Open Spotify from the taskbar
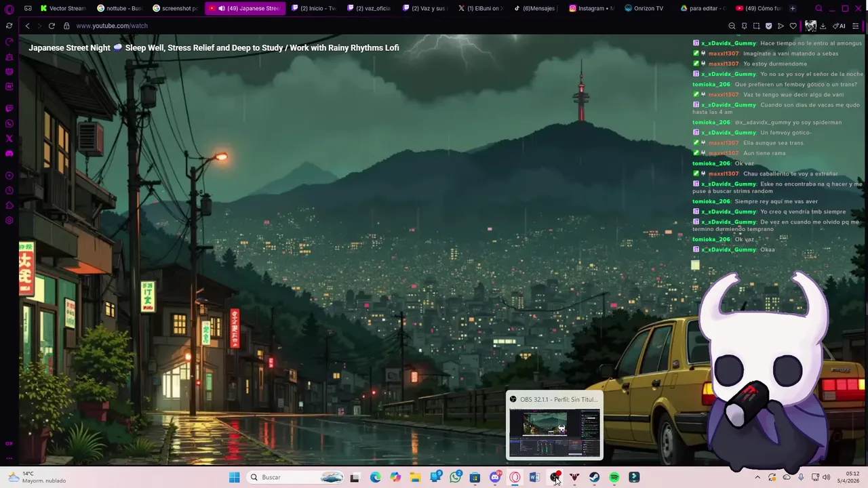Image resolution: width=868 pixels, height=488 pixels. click(614, 477)
